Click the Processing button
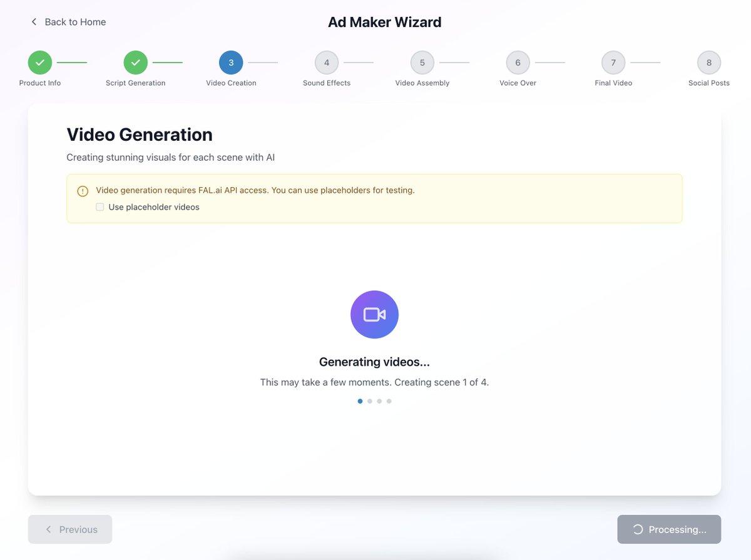 point(669,529)
